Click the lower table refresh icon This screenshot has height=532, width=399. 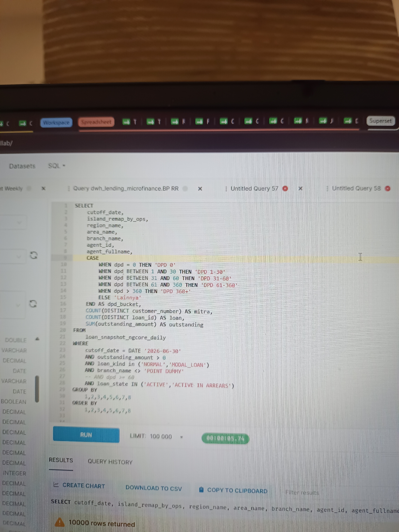click(33, 304)
